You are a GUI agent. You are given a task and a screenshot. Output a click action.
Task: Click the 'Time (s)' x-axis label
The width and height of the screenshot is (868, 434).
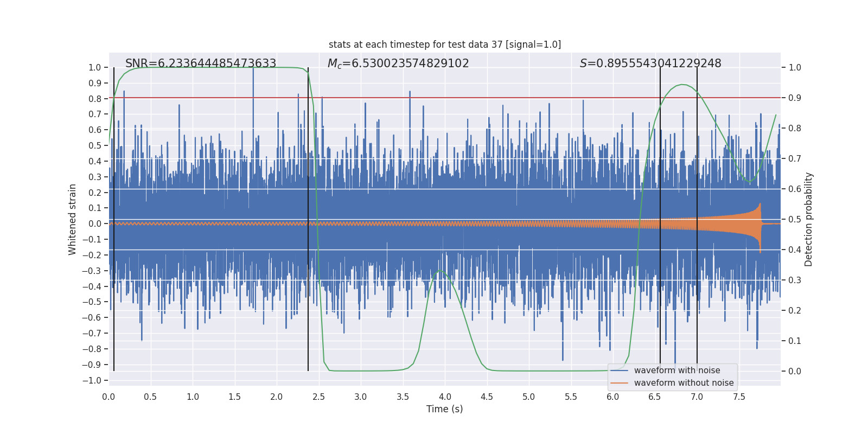coord(445,409)
